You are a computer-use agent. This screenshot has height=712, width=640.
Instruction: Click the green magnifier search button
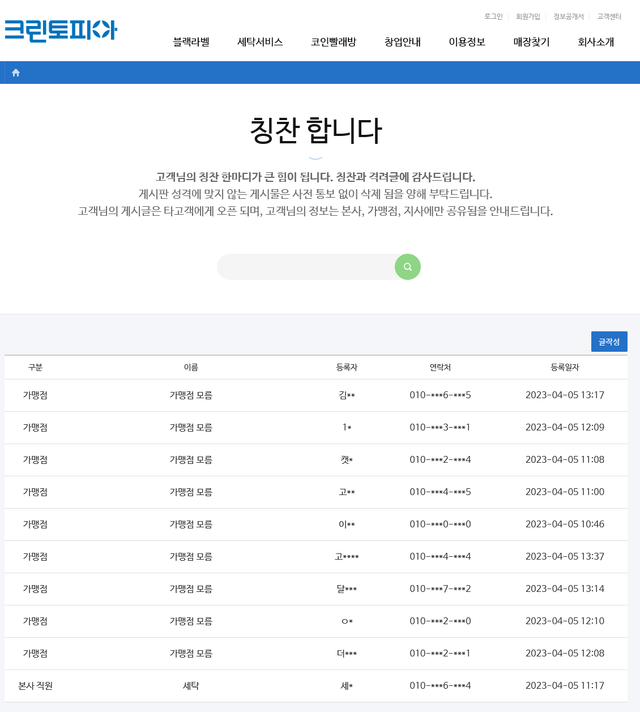407,267
